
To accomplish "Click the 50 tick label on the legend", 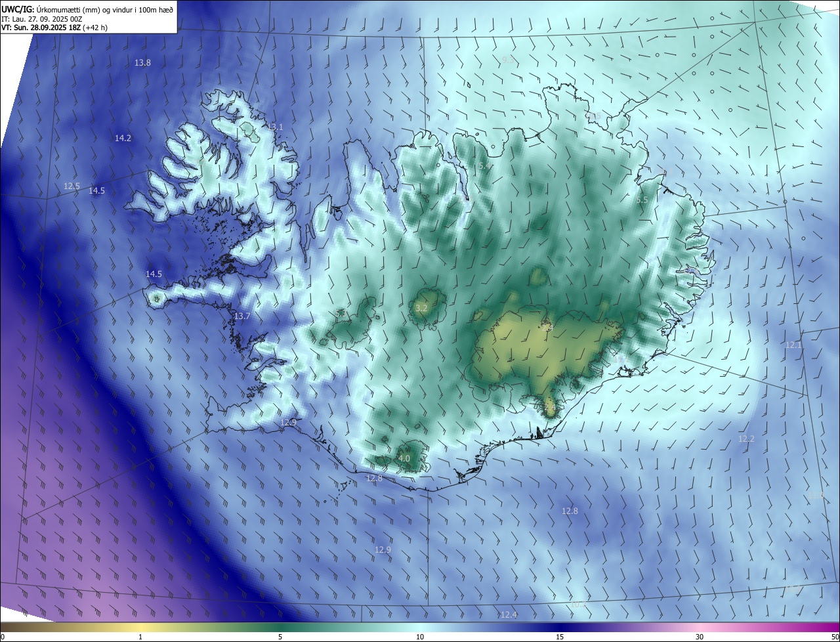I will (x=835, y=637).
